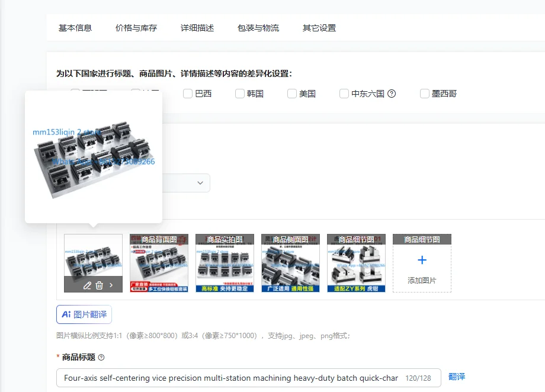Viewport: 545px width, 392px height.
Task: Open help icon beside 中东六国
Action: point(392,94)
